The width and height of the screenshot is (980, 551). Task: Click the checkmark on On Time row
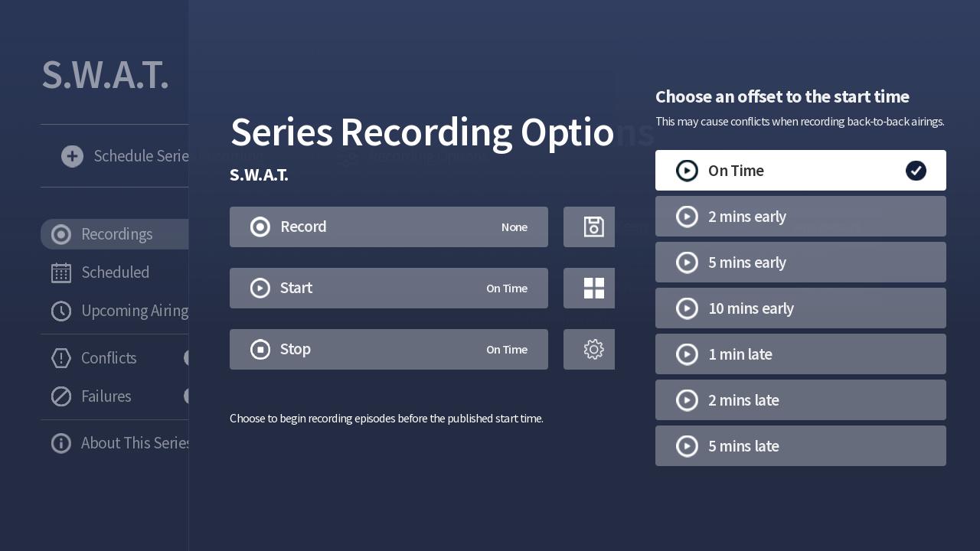pyautogui.click(x=916, y=171)
